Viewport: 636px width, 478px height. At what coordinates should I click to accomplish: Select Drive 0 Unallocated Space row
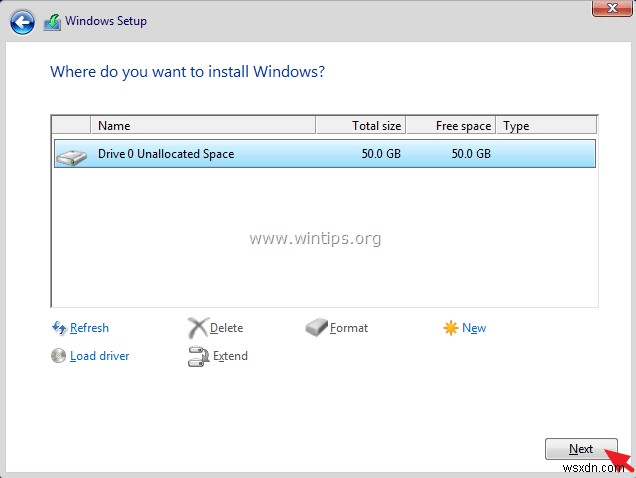(325, 154)
